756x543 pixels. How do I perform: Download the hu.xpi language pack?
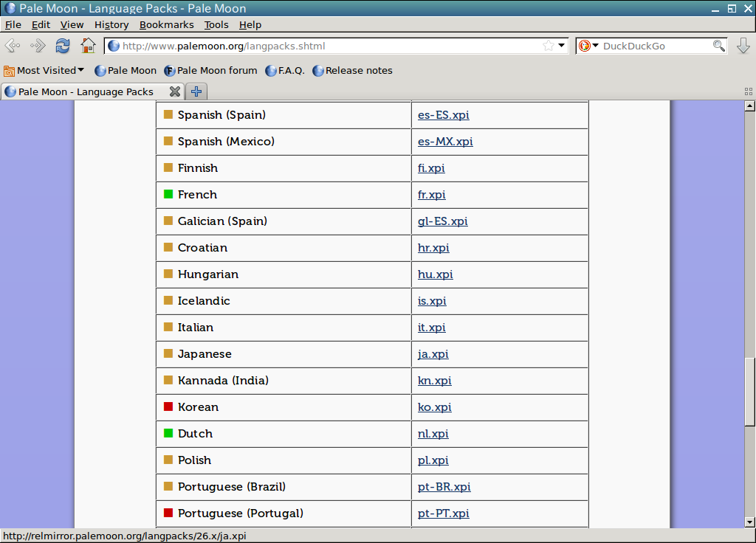tap(436, 274)
